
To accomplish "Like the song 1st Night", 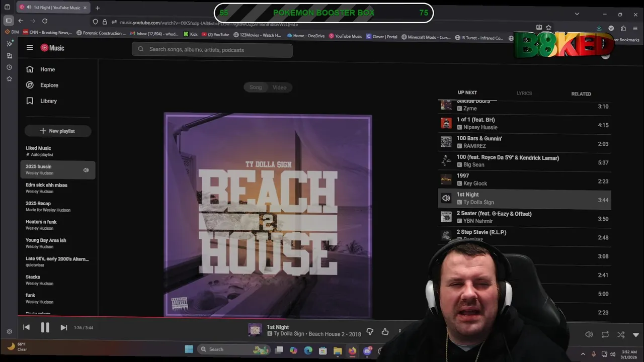I will coord(385,331).
